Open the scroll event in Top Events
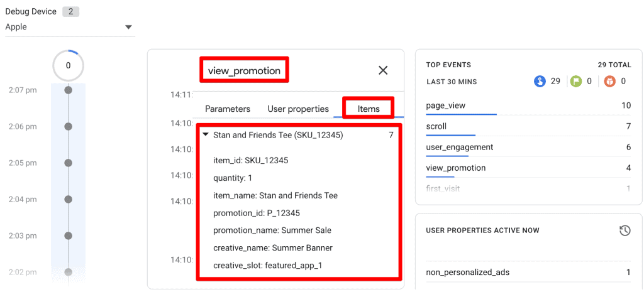 tap(528, 126)
